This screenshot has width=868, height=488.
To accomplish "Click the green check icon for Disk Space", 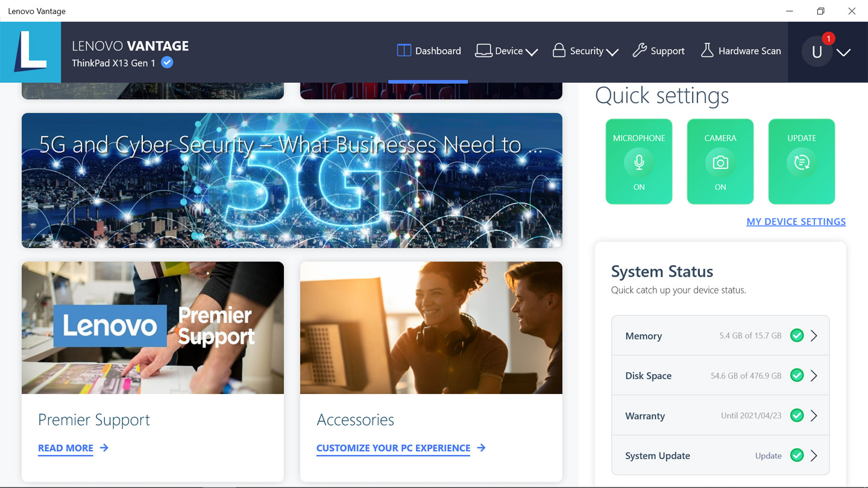I will pyautogui.click(x=797, y=375).
